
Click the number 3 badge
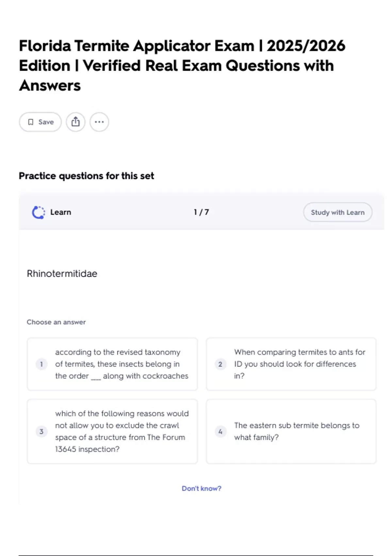coord(41,431)
